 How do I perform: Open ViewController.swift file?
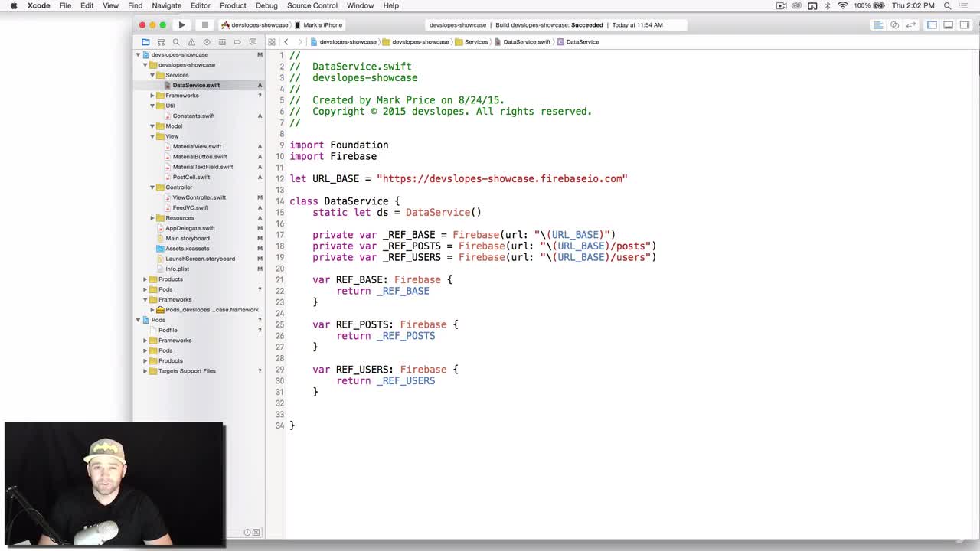(x=199, y=197)
